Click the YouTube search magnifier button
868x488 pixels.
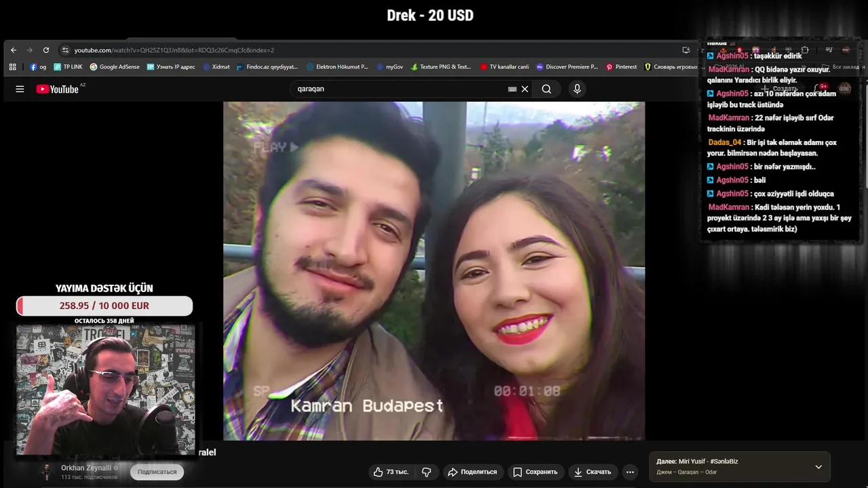tap(547, 89)
